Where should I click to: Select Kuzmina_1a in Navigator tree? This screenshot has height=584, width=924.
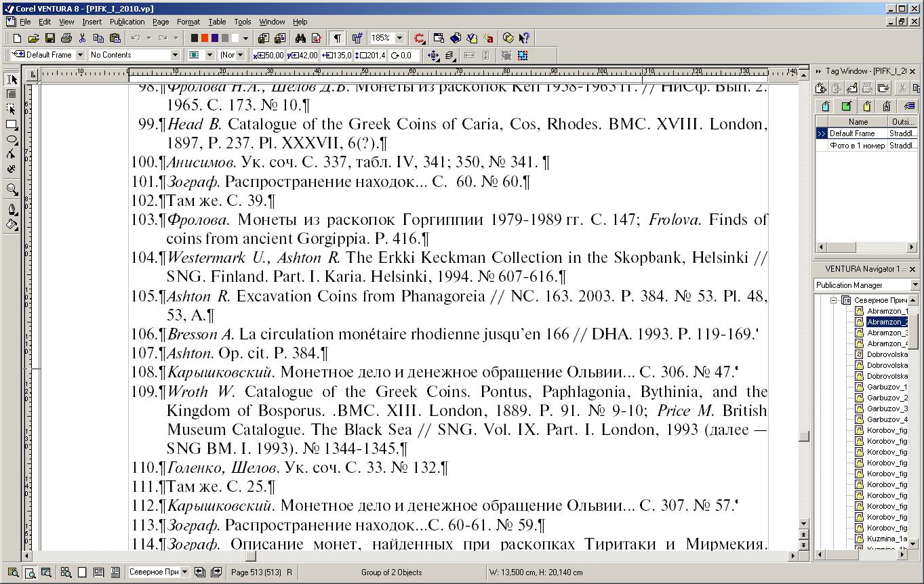click(x=887, y=539)
